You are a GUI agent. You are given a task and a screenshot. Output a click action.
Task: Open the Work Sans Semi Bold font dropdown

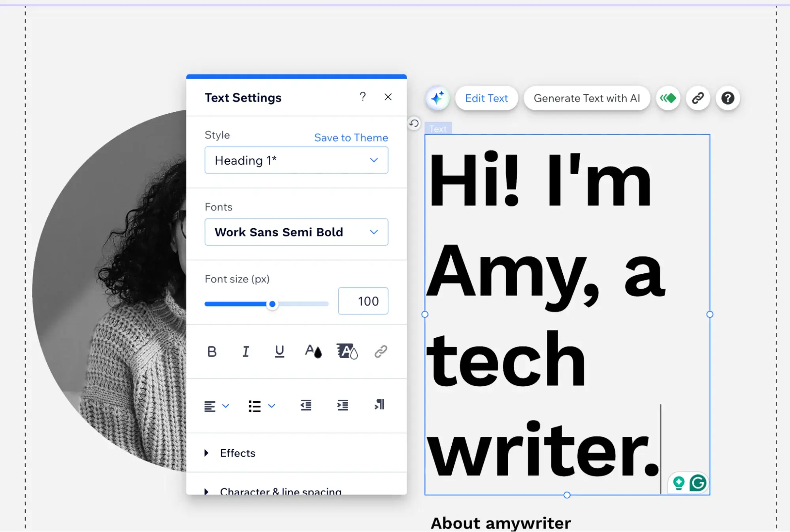pos(296,232)
